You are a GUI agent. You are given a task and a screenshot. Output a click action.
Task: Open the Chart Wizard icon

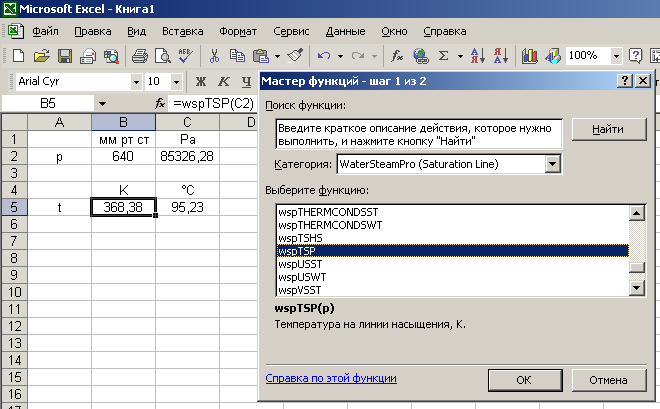(x=530, y=56)
